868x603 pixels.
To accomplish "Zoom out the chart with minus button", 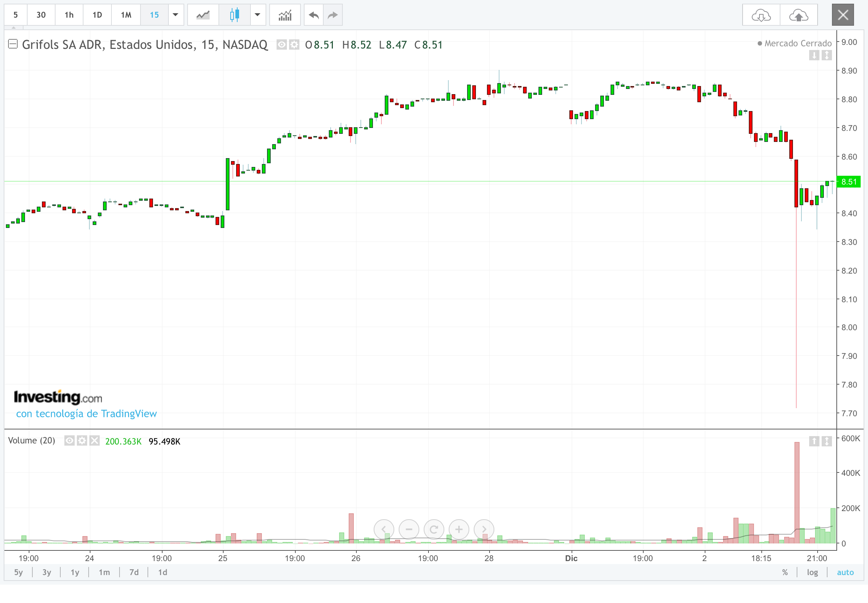I will (409, 529).
